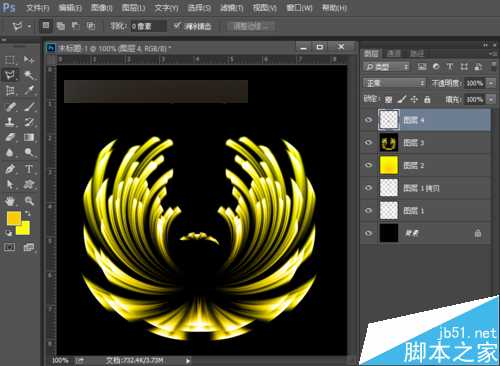Select layer 1 thumbnail in Layers panel
Screen dimensions: 500x366
pos(389,211)
